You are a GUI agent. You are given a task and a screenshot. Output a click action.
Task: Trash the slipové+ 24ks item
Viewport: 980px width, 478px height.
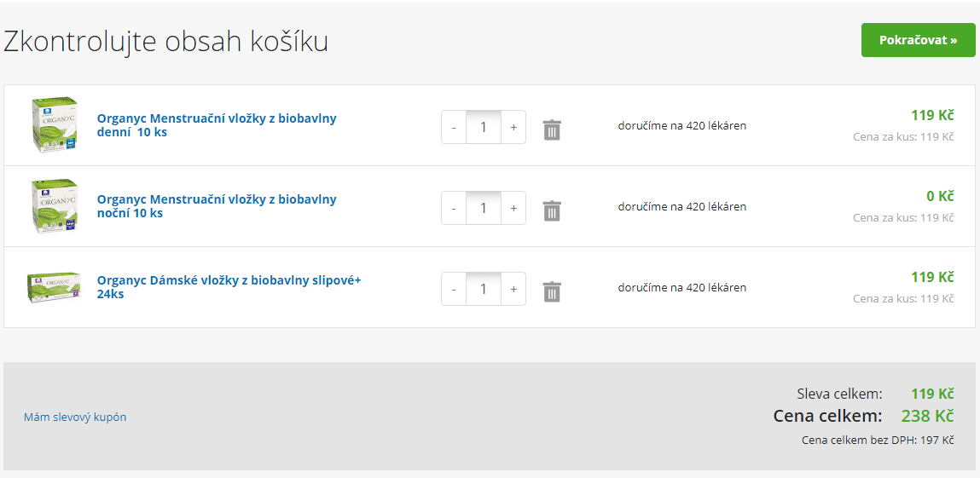tap(552, 292)
